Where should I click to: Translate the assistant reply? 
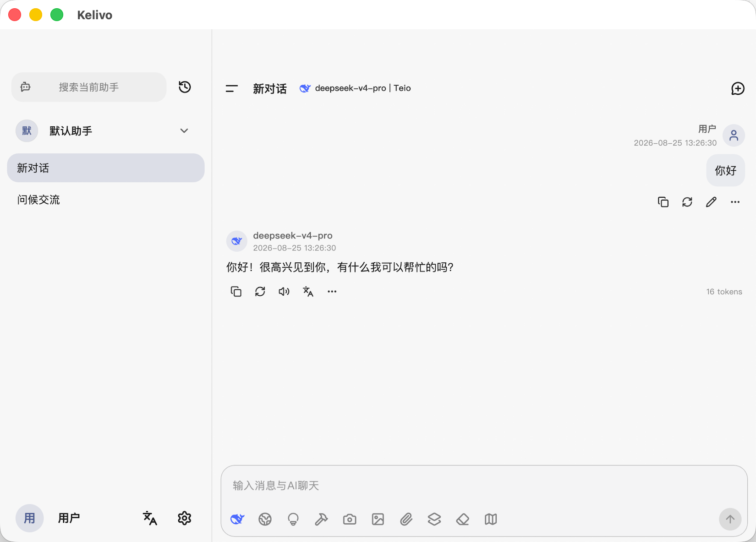click(308, 292)
